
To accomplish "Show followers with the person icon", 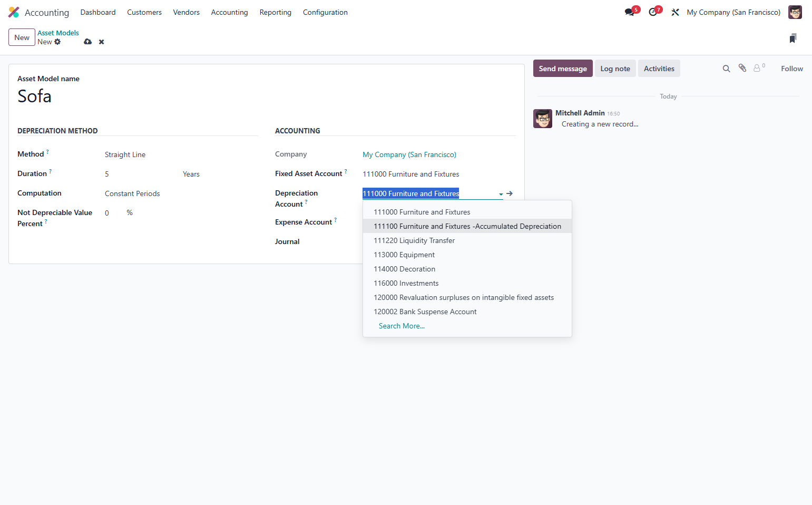I will pyautogui.click(x=757, y=68).
